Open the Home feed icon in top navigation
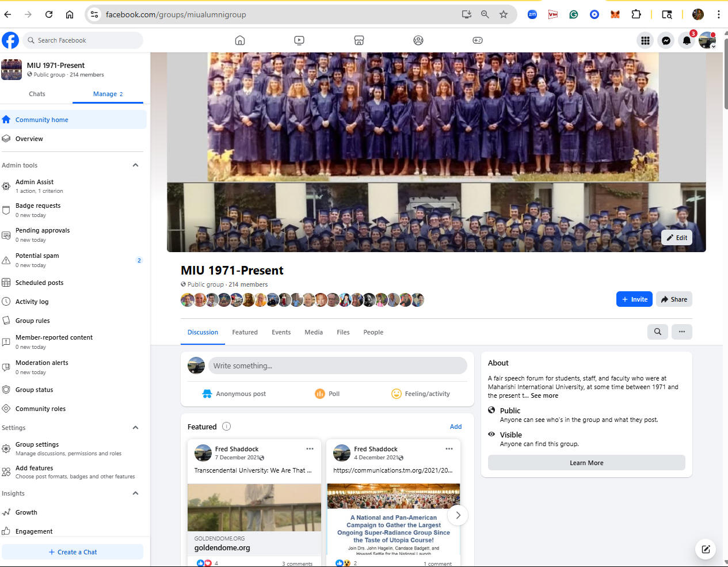 coord(240,40)
